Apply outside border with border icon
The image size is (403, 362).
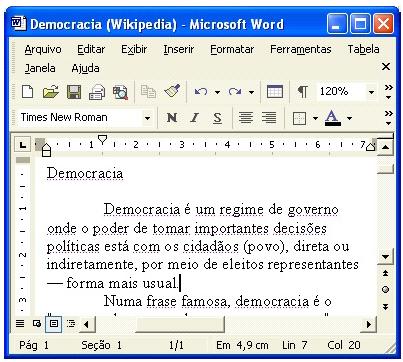click(x=299, y=118)
